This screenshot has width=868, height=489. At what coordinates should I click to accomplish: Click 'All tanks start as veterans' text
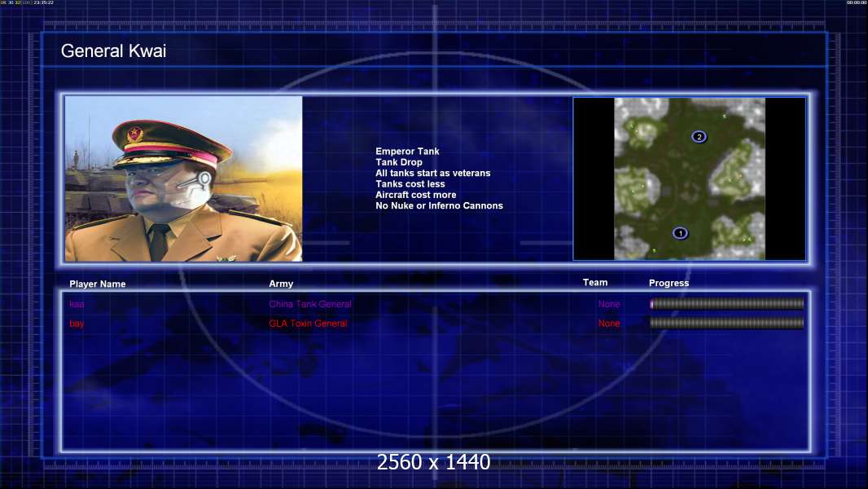(x=433, y=174)
